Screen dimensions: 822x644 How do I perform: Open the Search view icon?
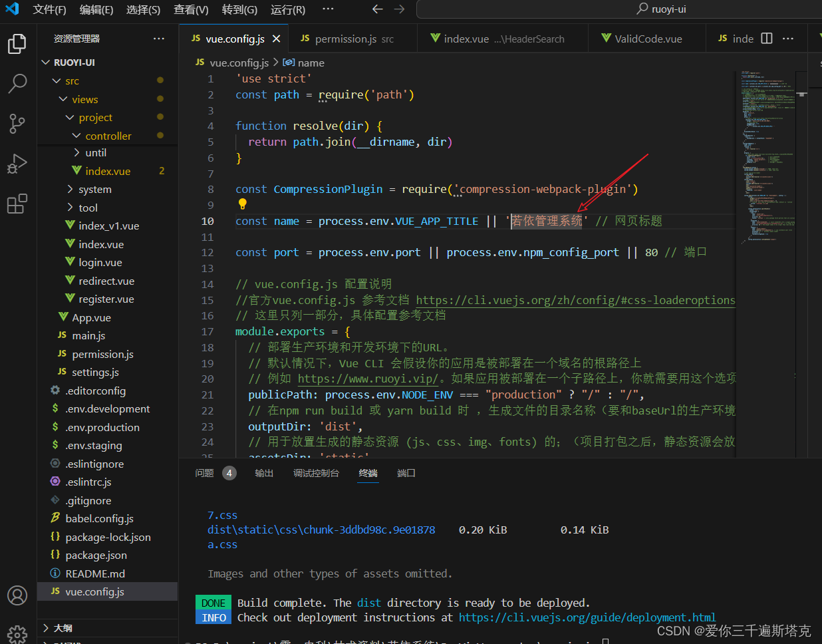tap(17, 83)
